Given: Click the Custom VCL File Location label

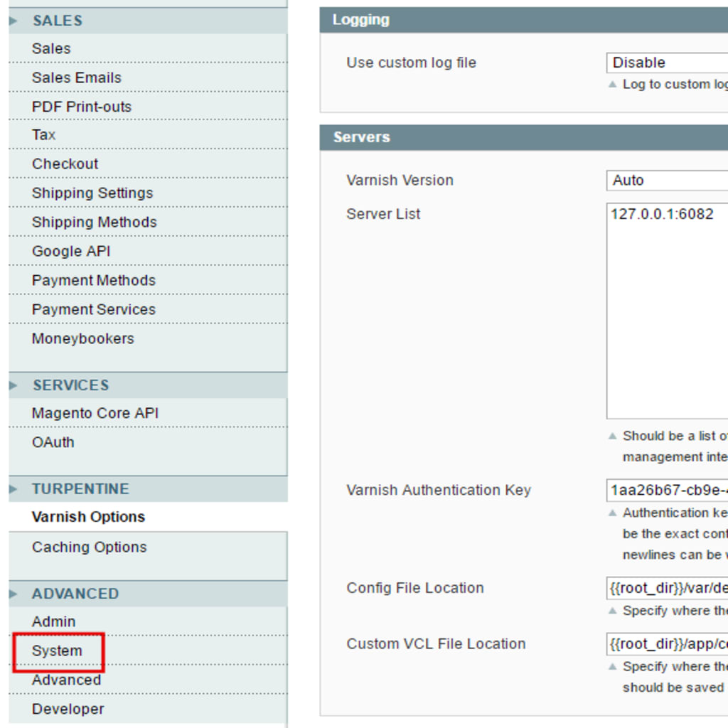Looking at the screenshot, I should point(436,644).
